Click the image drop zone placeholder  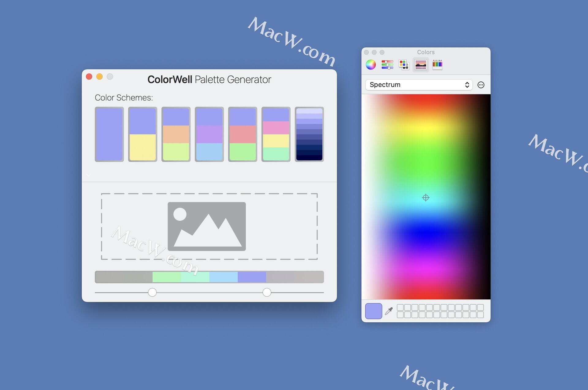click(209, 227)
